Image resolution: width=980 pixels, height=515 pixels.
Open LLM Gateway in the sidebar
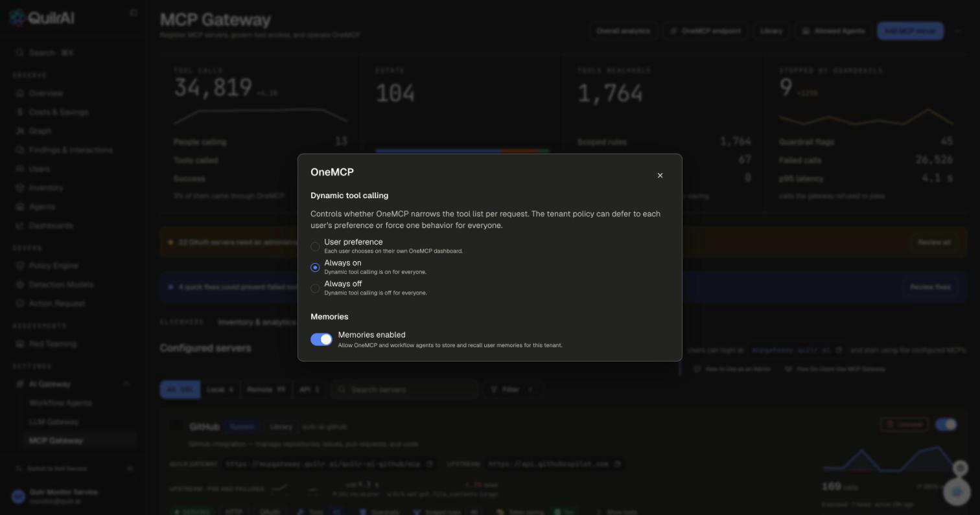click(54, 422)
